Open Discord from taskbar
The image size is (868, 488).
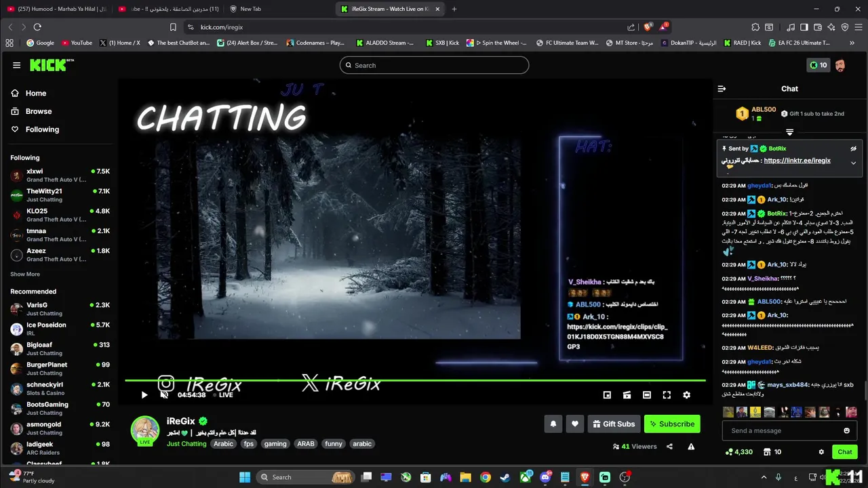tap(545, 477)
